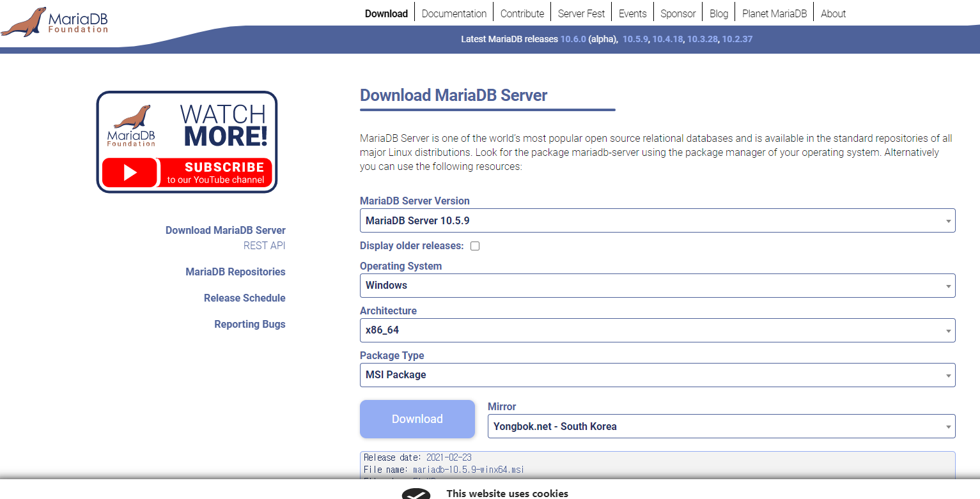Click the Download MariaDB Server heading
The height and width of the screenshot is (499, 980).
(454, 95)
